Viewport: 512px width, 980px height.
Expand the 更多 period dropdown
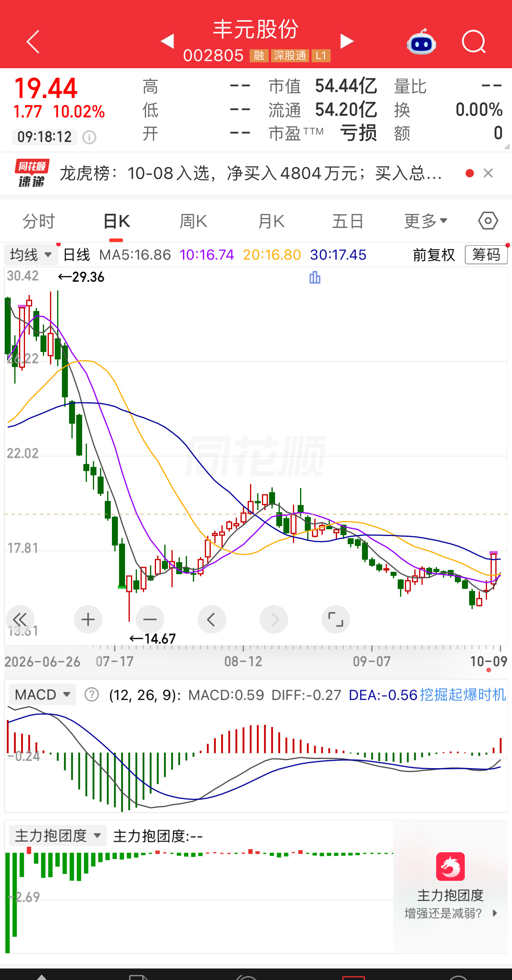tap(426, 221)
